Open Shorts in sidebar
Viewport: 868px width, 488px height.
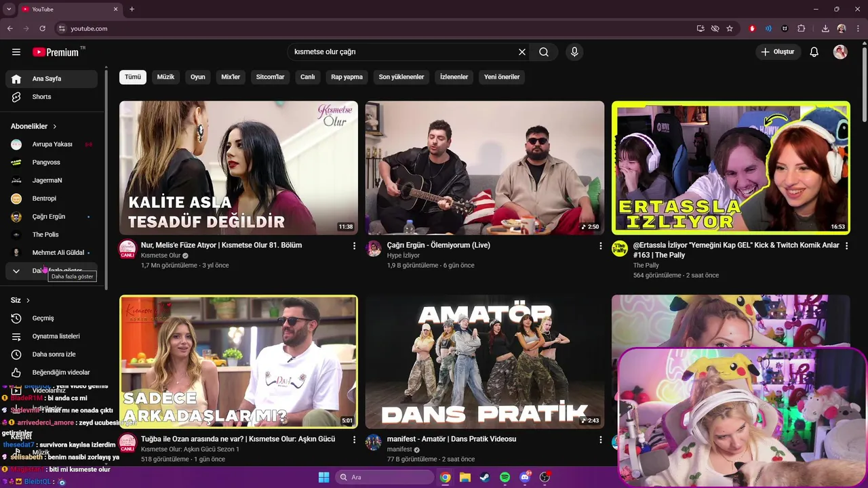point(52,97)
